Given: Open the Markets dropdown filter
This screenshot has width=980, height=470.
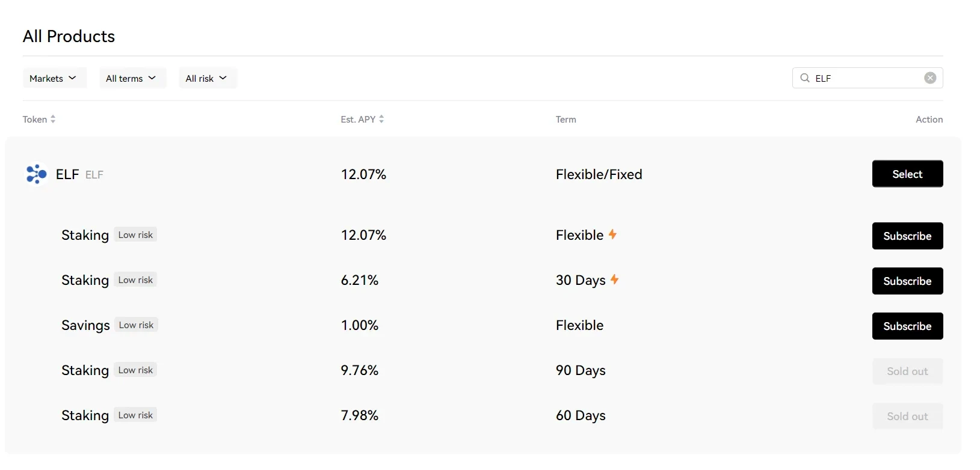Looking at the screenshot, I should pyautogui.click(x=55, y=78).
